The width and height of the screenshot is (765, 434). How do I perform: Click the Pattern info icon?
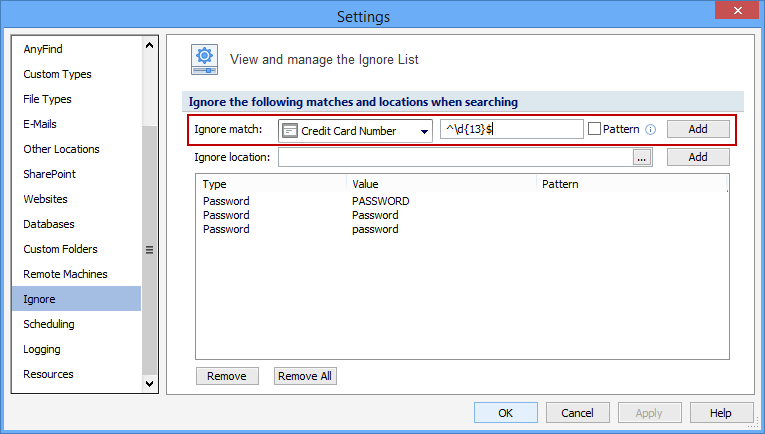click(650, 129)
